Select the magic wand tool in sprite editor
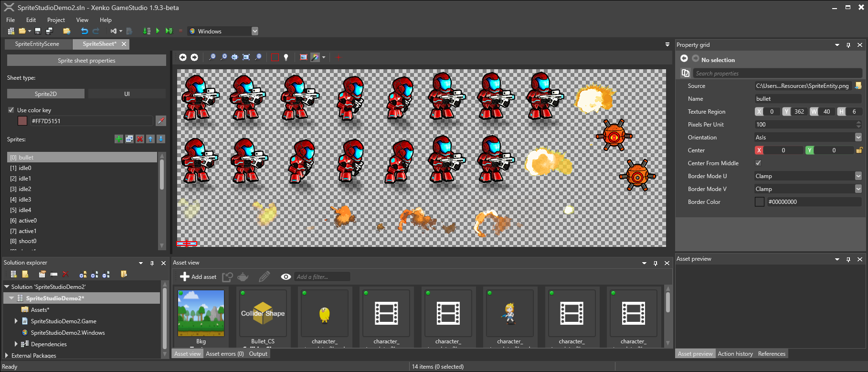 315,57
